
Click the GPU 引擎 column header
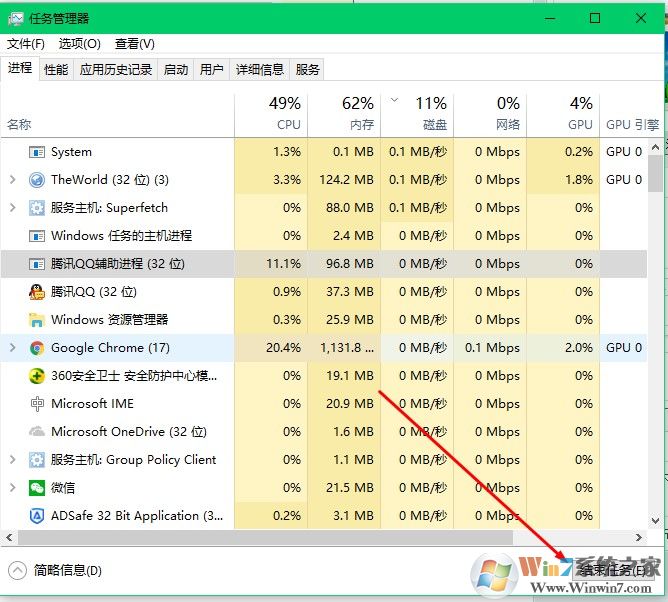tap(632, 115)
